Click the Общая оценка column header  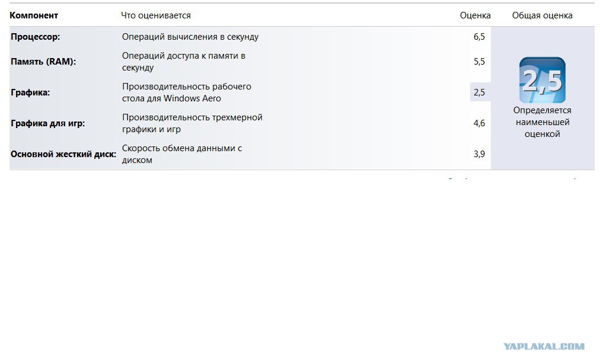coord(542,15)
